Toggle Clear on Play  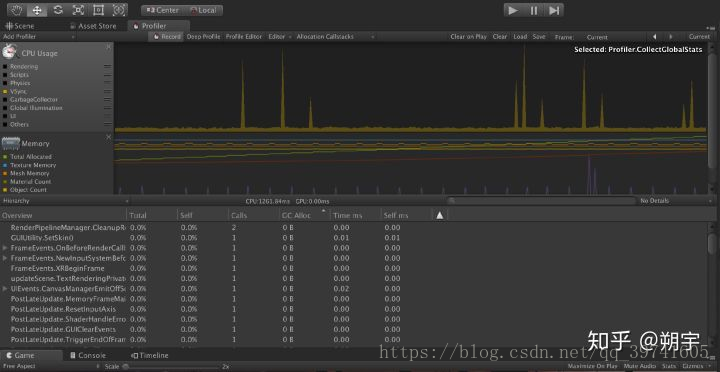pyautogui.click(x=468, y=37)
